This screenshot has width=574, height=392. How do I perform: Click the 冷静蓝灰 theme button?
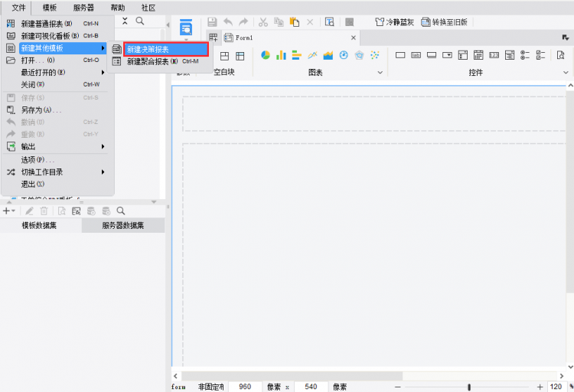(395, 22)
